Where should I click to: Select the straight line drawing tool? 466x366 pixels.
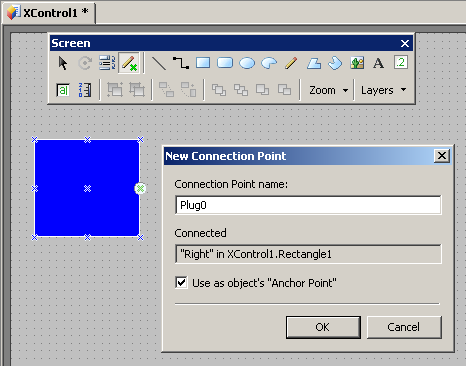(x=159, y=63)
